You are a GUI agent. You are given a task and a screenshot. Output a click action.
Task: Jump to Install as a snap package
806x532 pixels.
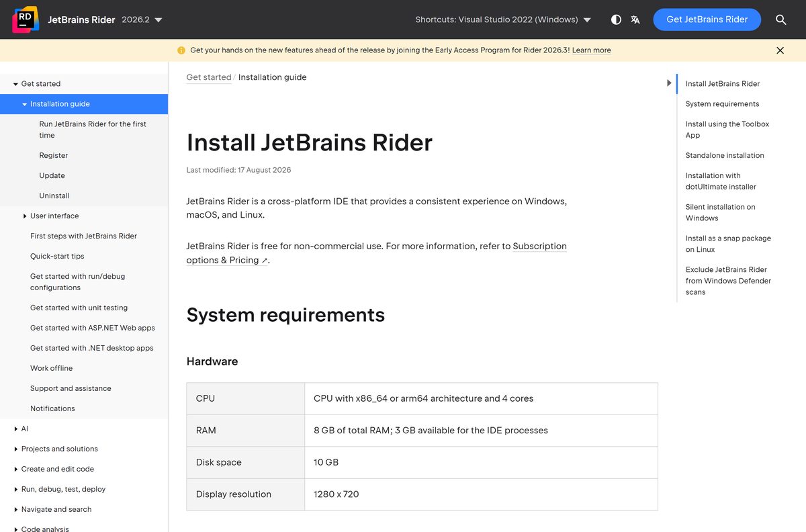728,244
